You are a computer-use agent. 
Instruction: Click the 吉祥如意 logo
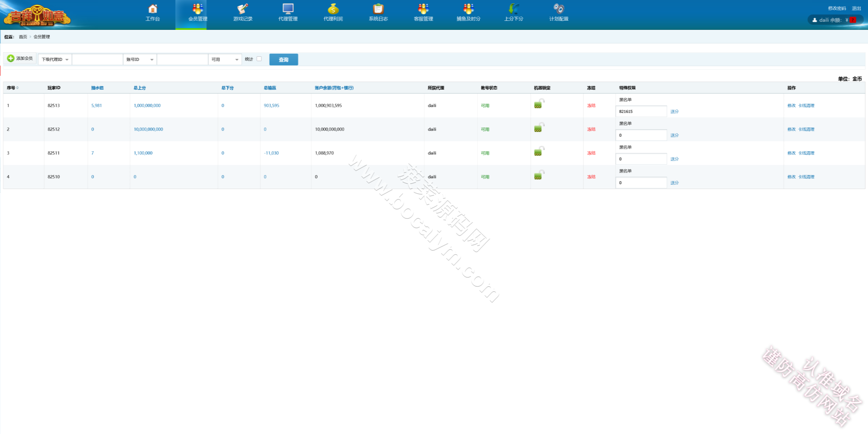(37, 16)
